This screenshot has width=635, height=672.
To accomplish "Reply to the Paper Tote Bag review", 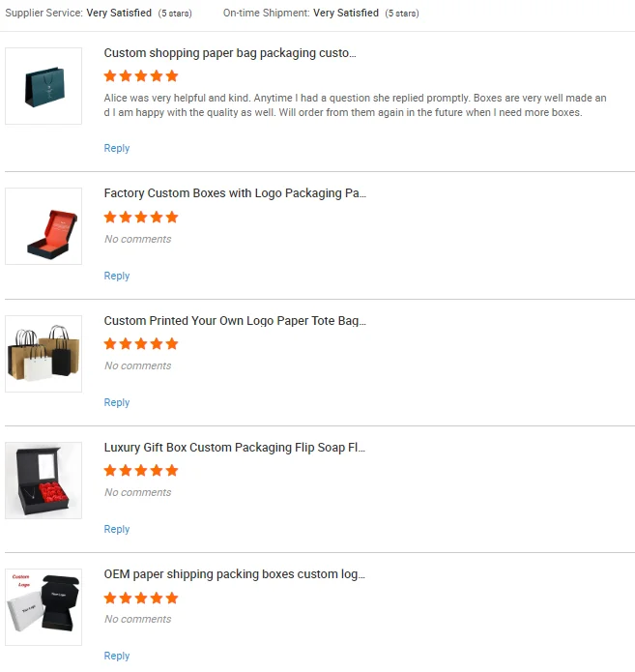I will click(x=117, y=403).
